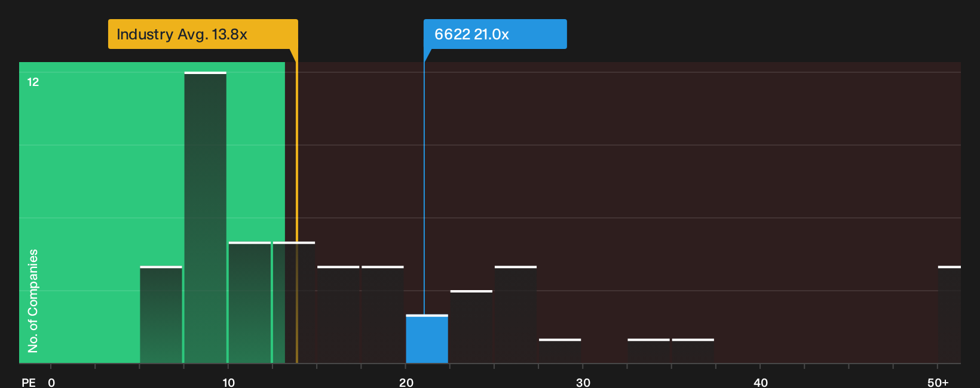
Task: Click the bar between PE 17.5 and 20
Action: pyautogui.click(x=382, y=315)
